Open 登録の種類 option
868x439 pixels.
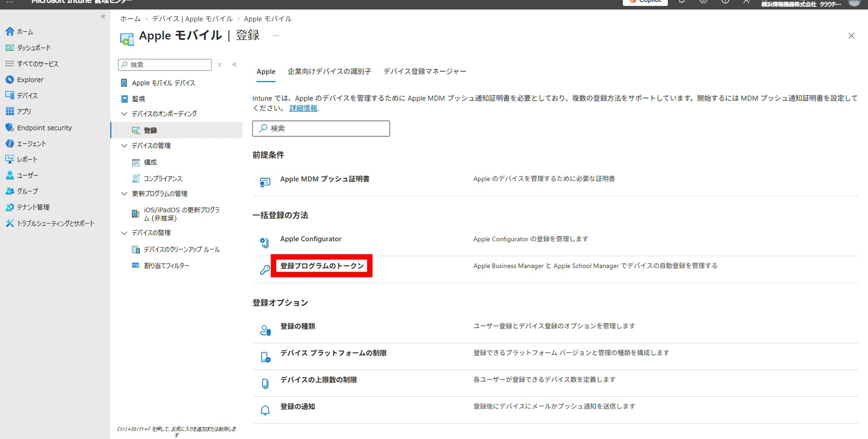click(x=298, y=326)
